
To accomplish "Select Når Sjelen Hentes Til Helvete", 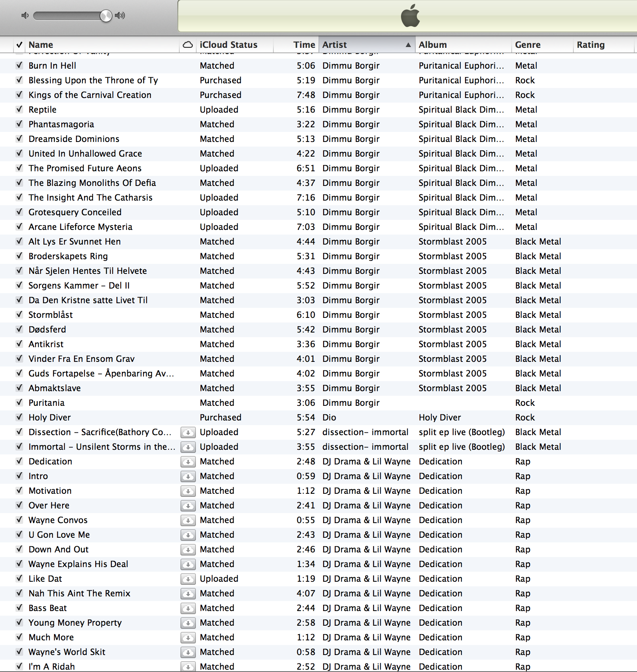I will (88, 271).
